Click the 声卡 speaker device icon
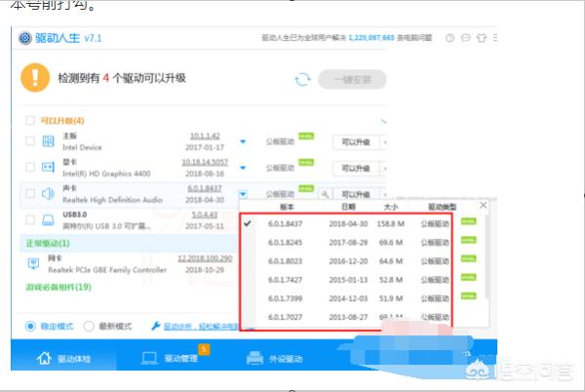The height and width of the screenshot is (392, 585). click(49, 194)
